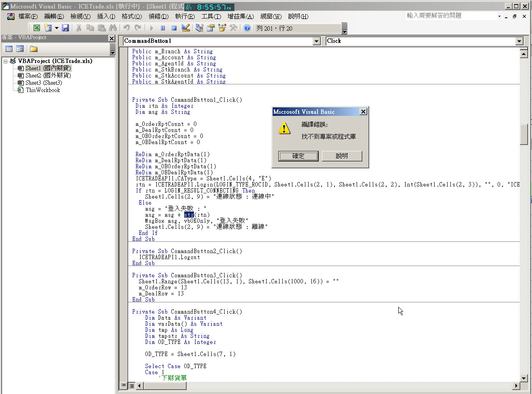Open the 說明(H) help menu
This screenshot has height=394, width=532.
tap(298, 16)
